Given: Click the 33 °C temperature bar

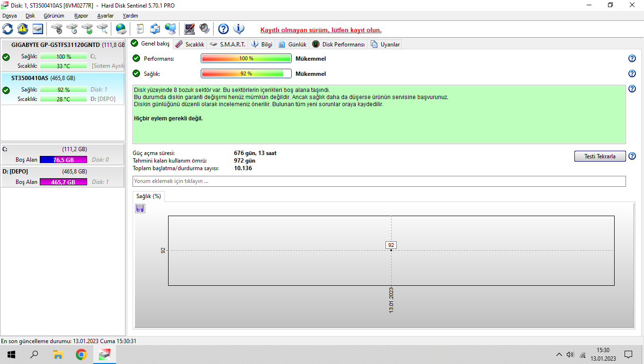Looking at the screenshot, I should [x=63, y=66].
